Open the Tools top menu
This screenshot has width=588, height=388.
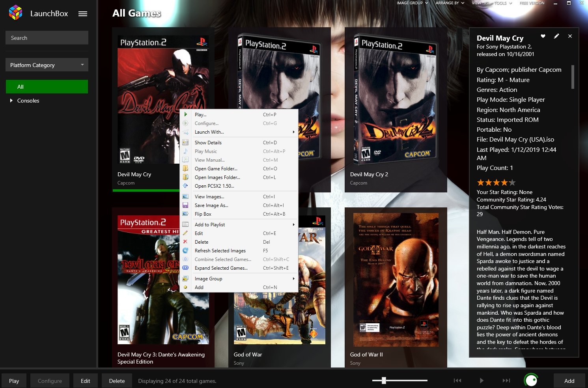(503, 3)
